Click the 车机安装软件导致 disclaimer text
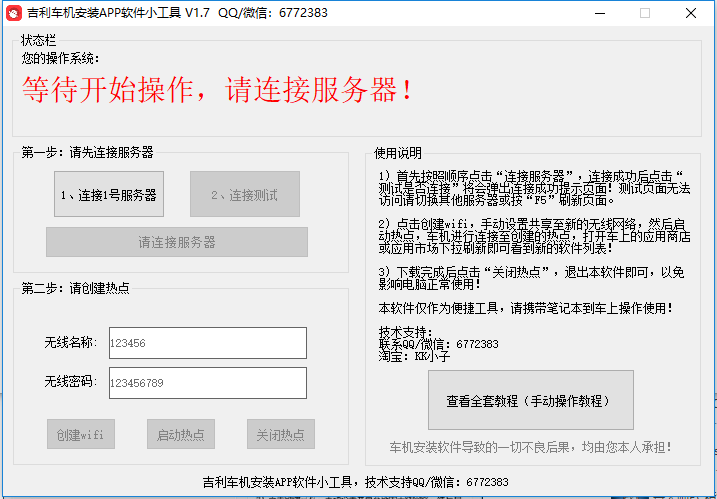The height and width of the screenshot is (499, 717). pyautogui.click(x=530, y=447)
